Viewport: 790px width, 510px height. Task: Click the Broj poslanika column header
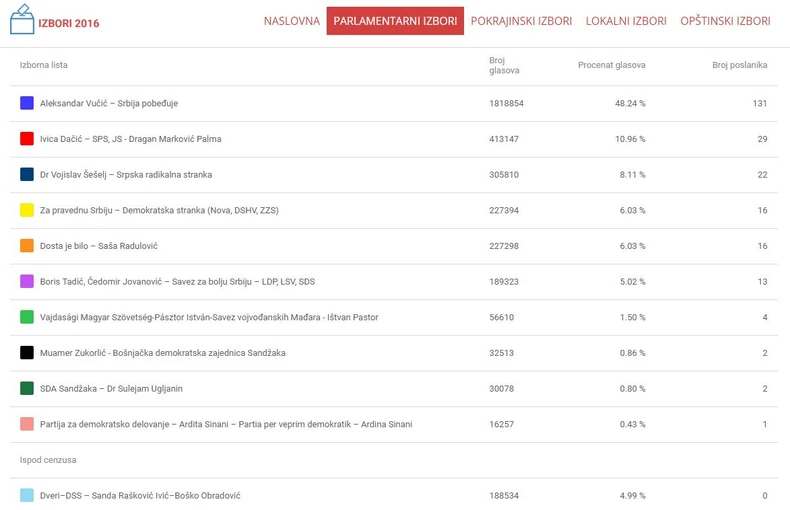tap(739, 65)
